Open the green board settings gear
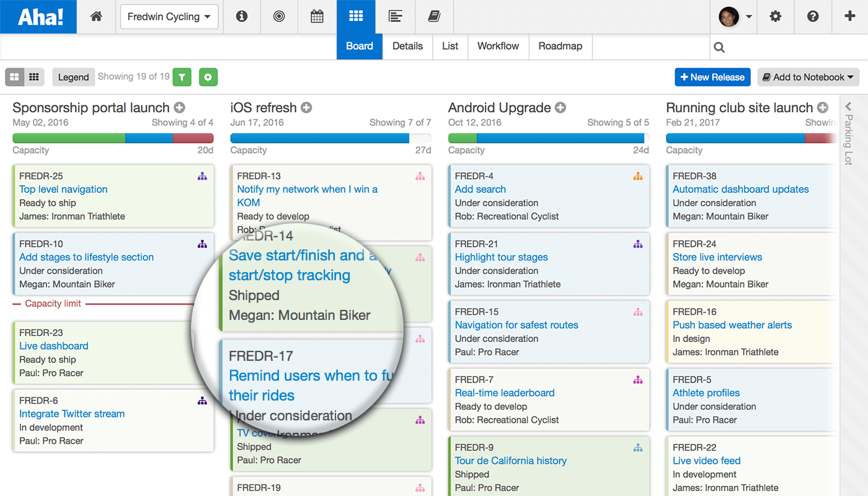This screenshot has height=496, width=868. (208, 77)
